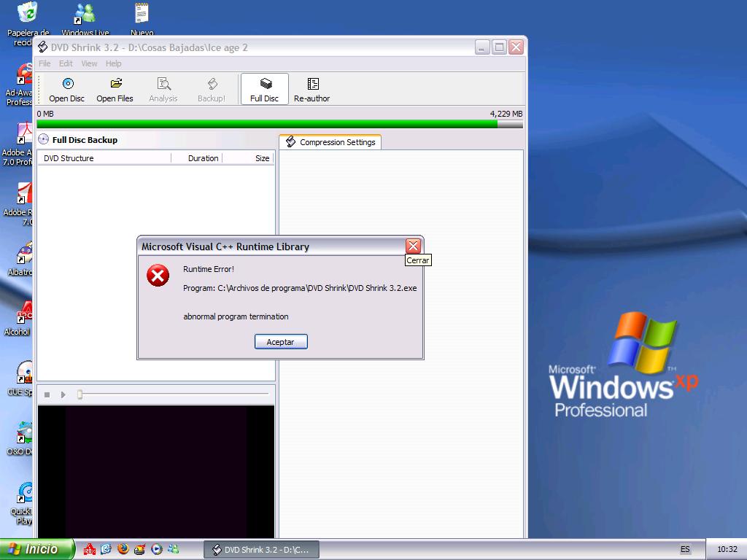This screenshot has width=747, height=560.
Task: Click the Firefox quick launch icon
Action: tap(123, 549)
